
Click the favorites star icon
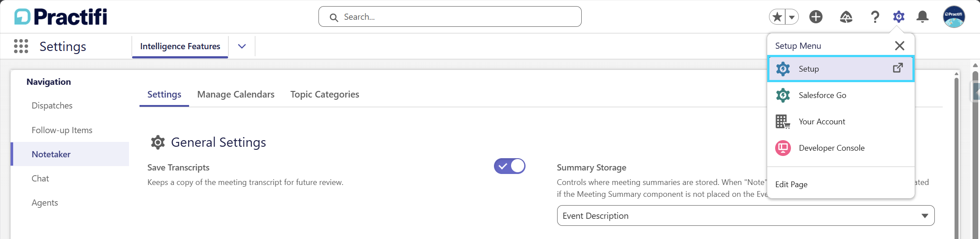(x=777, y=17)
